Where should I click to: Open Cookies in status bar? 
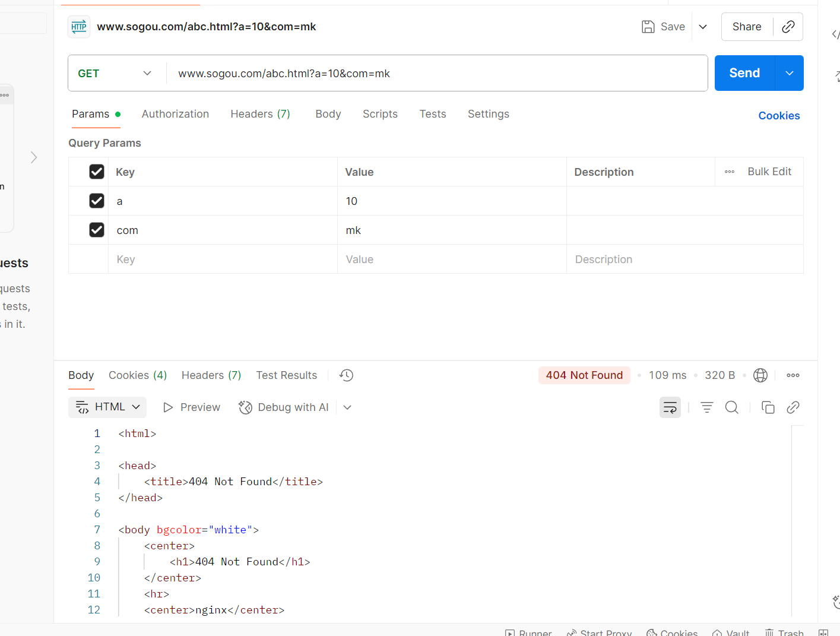point(672,633)
